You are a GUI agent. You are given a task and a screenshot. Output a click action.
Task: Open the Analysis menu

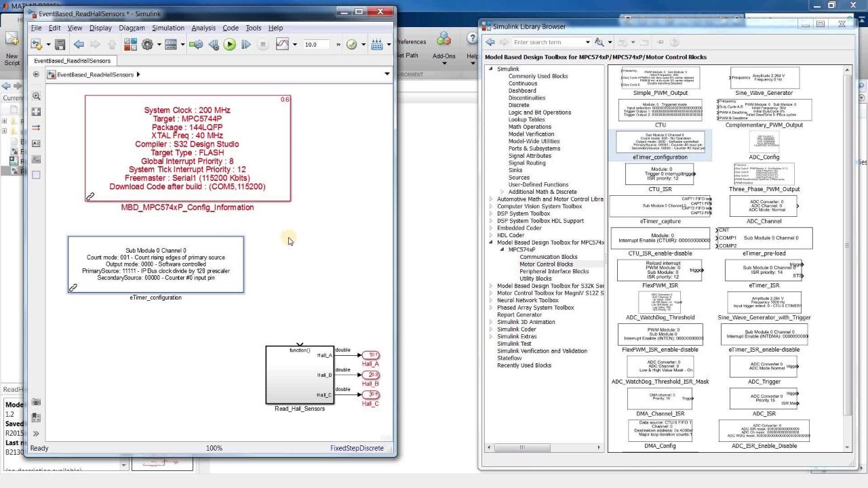[x=203, y=28]
